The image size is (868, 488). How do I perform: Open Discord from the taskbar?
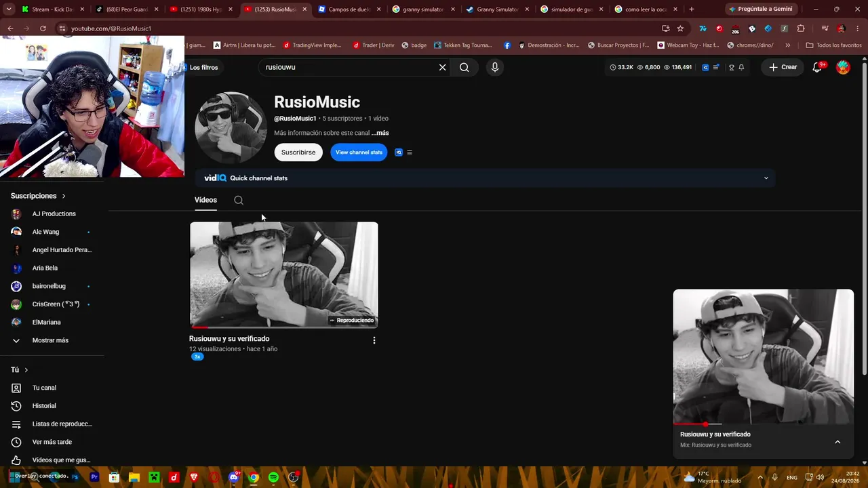click(x=234, y=477)
